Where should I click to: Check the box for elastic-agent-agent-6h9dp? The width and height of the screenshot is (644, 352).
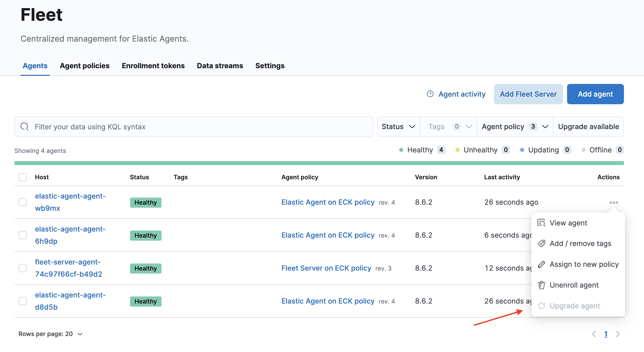pos(23,235)
